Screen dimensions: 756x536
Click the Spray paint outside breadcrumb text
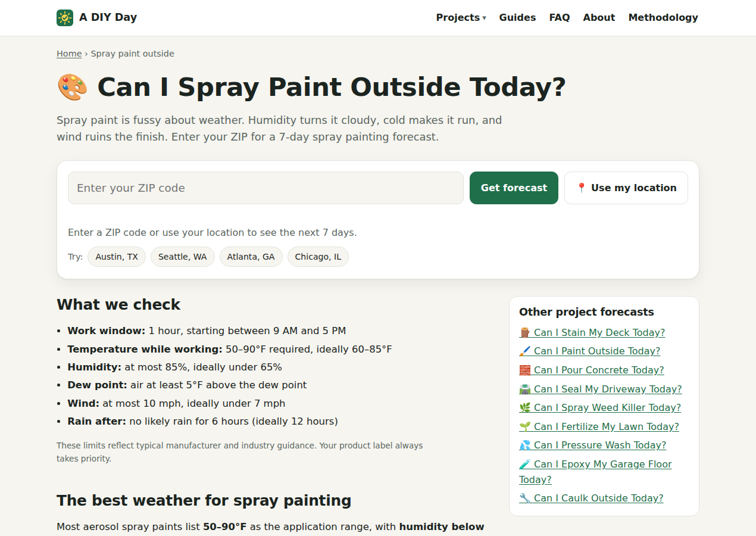tap(132, 54)
